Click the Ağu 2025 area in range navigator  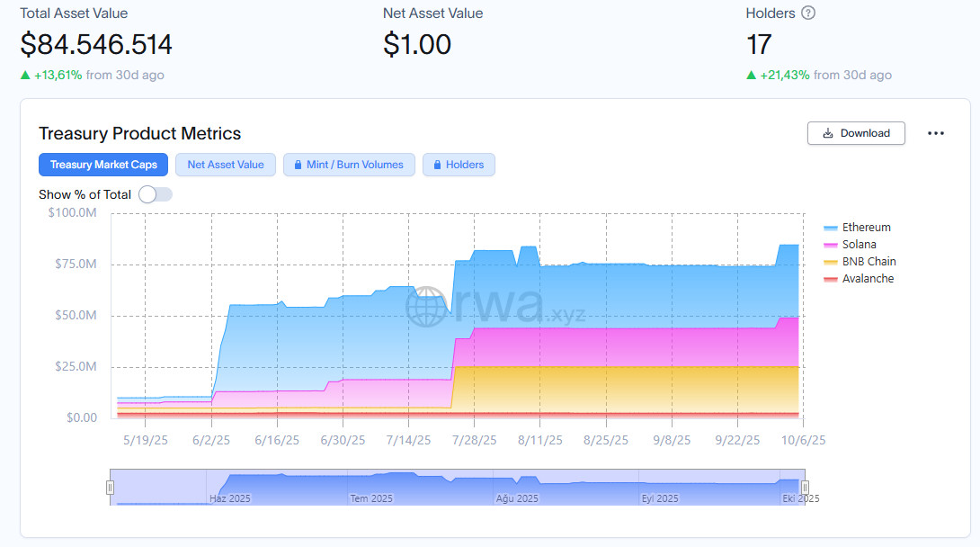517,498
